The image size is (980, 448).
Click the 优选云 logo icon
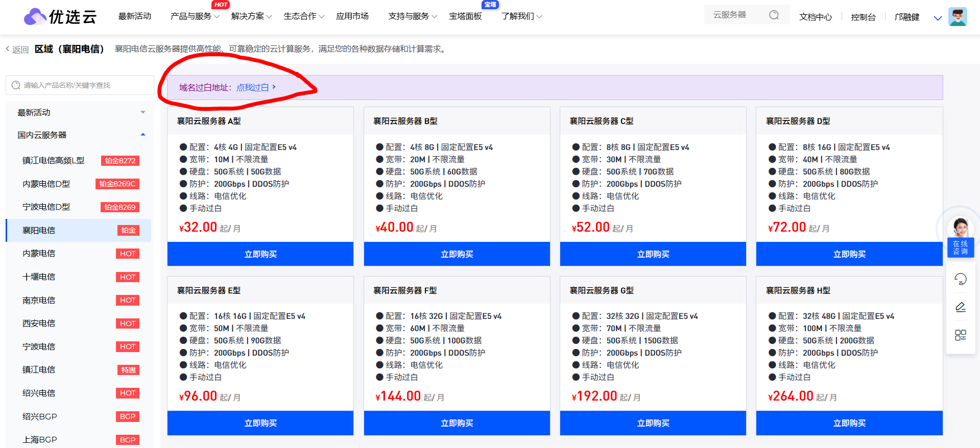(x=35, y=17)
